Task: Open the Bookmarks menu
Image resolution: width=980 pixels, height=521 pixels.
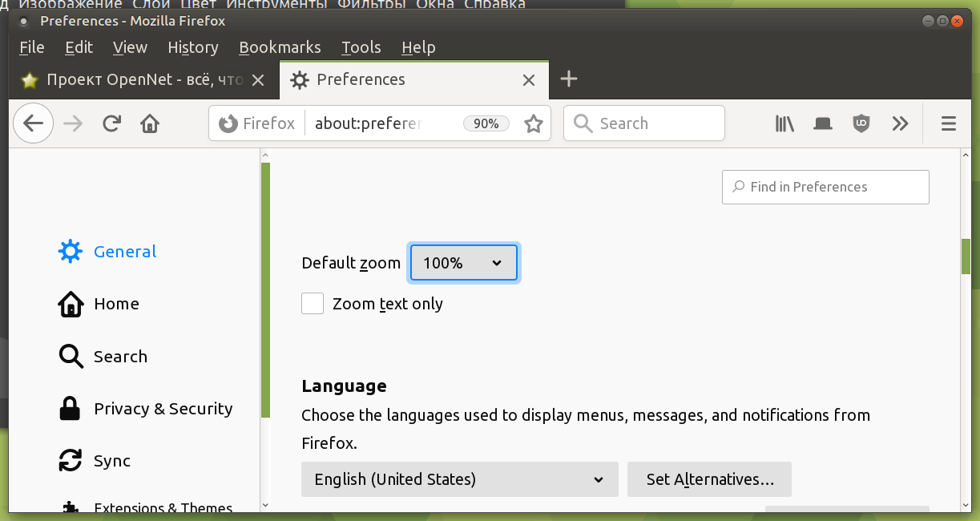Action: pos(280,47)
